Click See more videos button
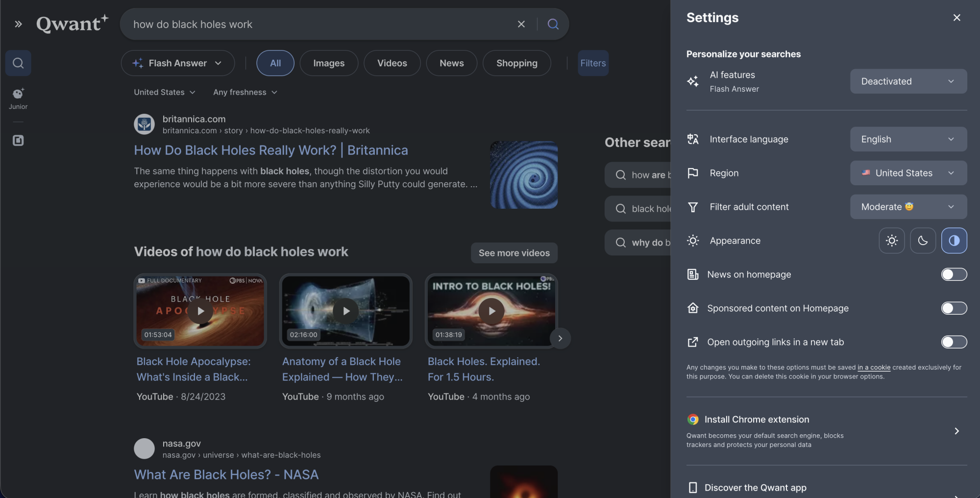 [514, 253]
